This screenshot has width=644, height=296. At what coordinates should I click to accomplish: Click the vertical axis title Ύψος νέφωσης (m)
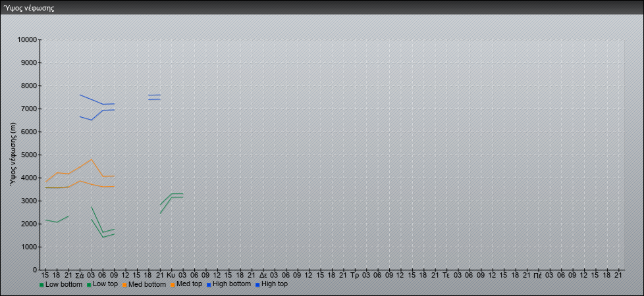click(x=13, y=155)
